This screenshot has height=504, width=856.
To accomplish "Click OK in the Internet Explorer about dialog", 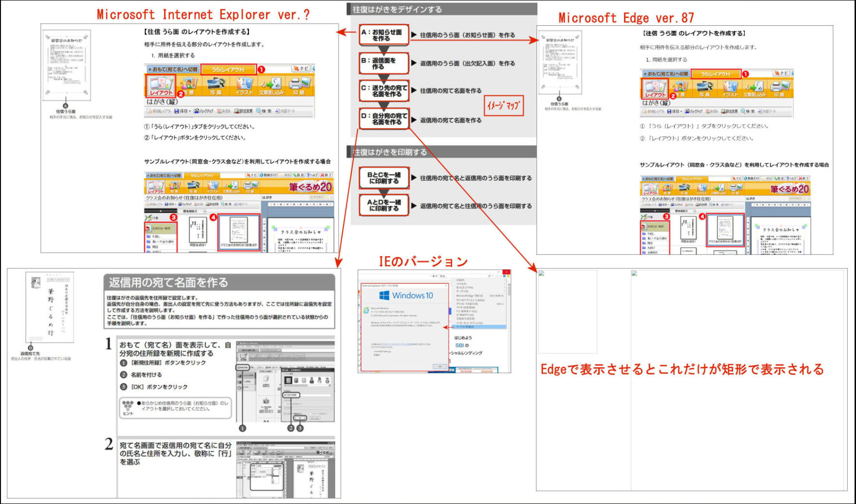I will pos(440,366).
